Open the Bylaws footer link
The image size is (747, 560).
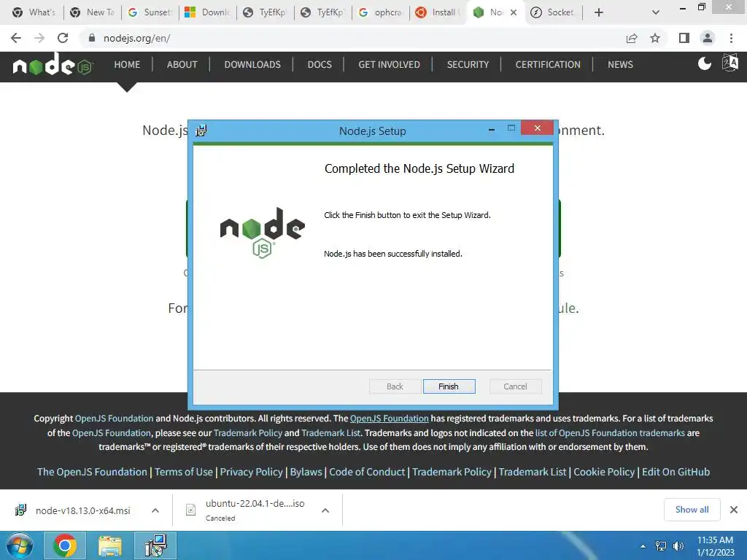tap(306, 472)
